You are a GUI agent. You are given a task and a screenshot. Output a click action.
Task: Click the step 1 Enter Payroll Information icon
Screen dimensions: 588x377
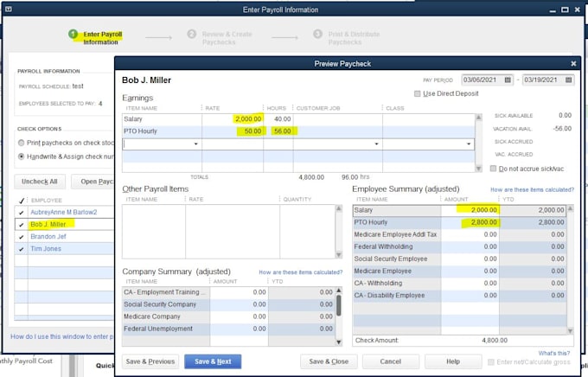click(73, 34)
